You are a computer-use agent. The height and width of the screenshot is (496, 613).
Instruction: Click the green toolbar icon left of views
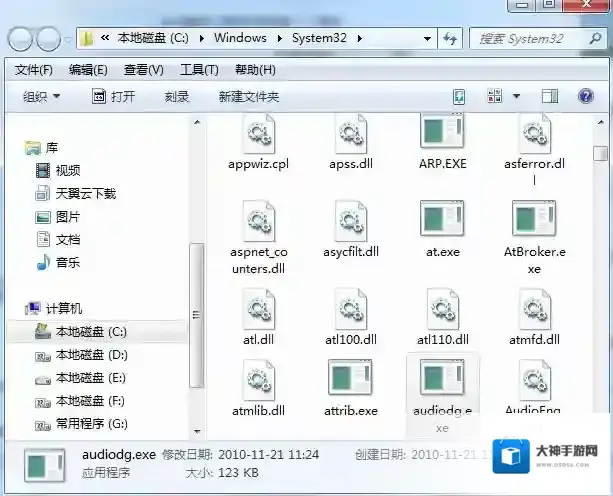pyautogui.click(x=459, y=97)
